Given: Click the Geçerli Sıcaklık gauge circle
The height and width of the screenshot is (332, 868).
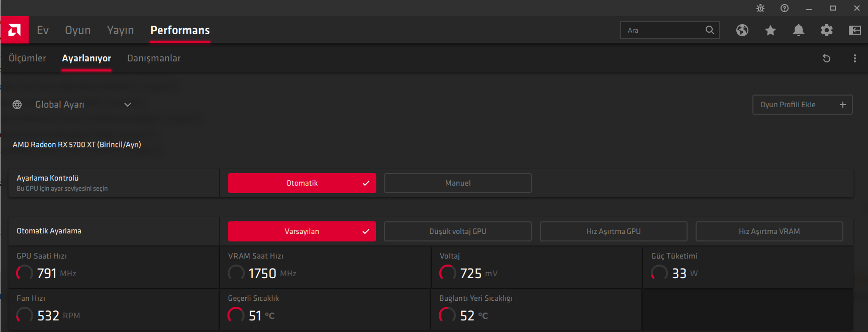Looking at the screenshot, I should [236, 315].
